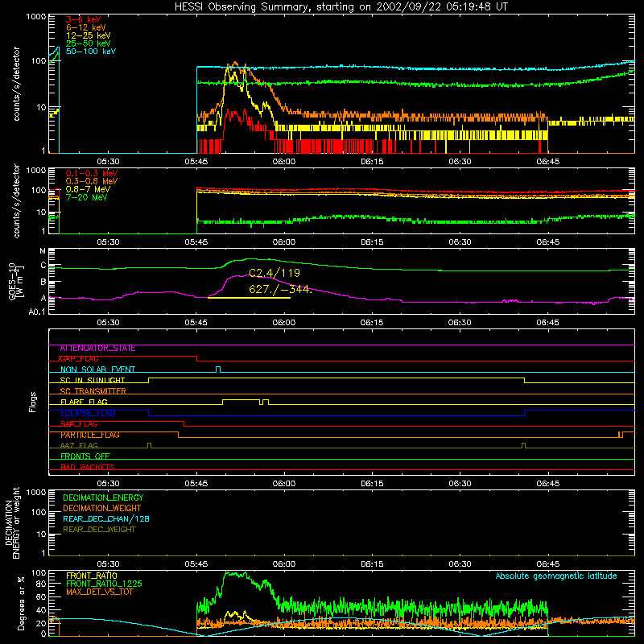Click the "REAR_DEC_CHAN/128" legend label
This screenshot has height=644, width=644.
(x=106, y=518)
